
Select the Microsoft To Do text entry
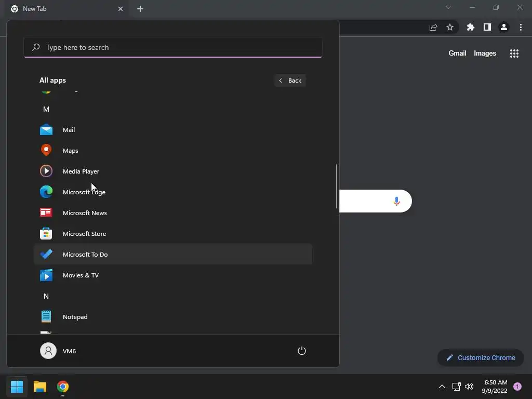(85, 255)
